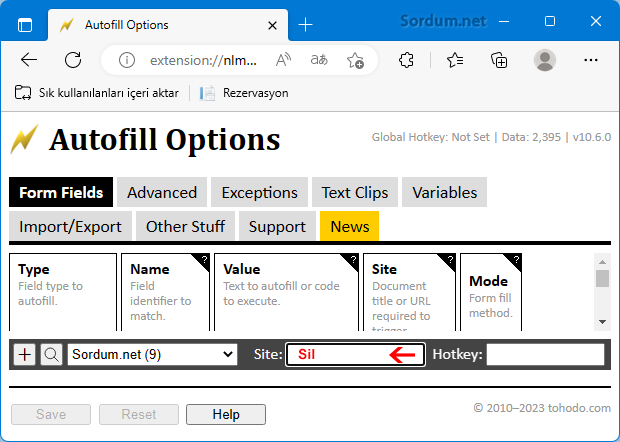
Task: Switch to the Form Fields tab
Action: pos(61,192)
